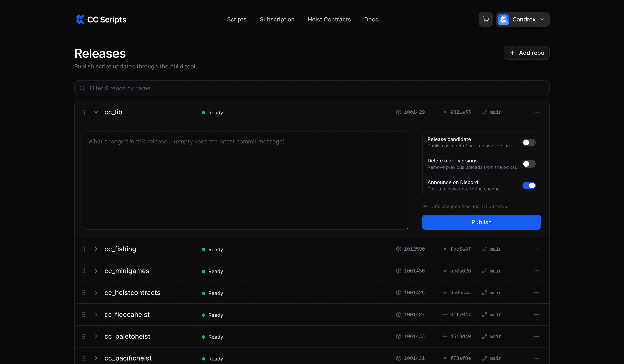Open the cc_minigames more options menu
Viewport: 624px width, 364px height.
pyautogui.click(x=537, y=271)
